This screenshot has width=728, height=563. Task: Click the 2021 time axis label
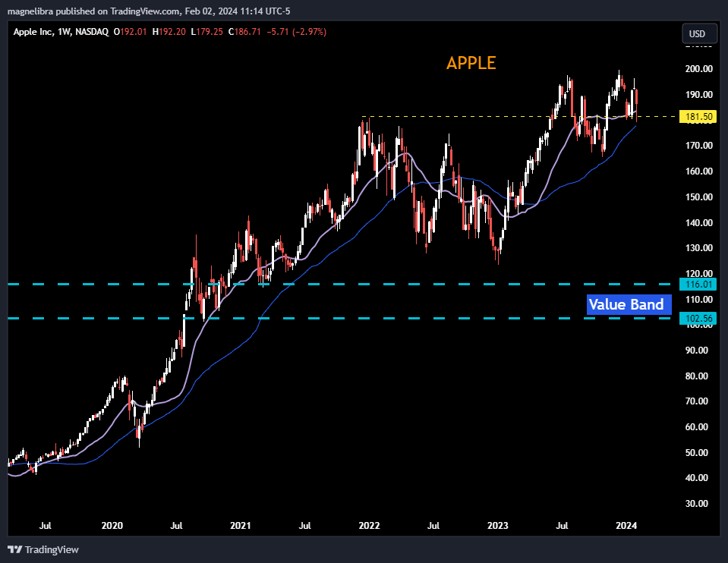pyautogui.click(x=241, y=525)
